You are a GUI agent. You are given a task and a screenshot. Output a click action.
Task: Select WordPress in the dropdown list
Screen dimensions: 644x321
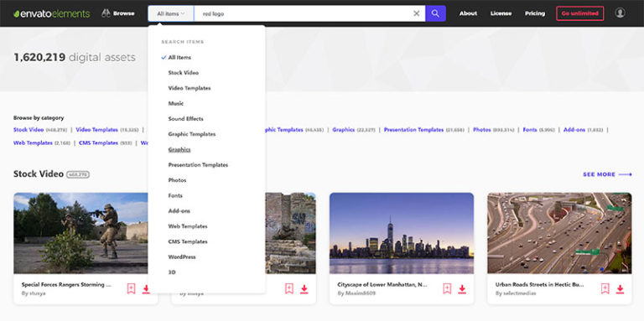(x=181, y=257)
